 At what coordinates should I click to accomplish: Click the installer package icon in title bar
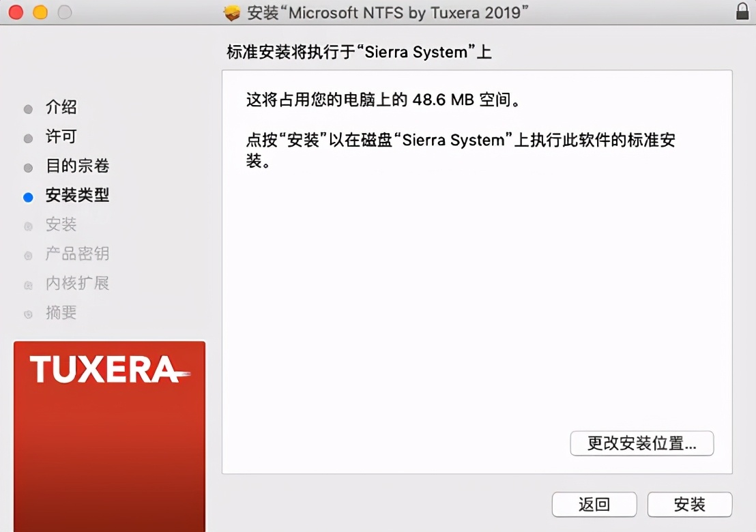232,13
